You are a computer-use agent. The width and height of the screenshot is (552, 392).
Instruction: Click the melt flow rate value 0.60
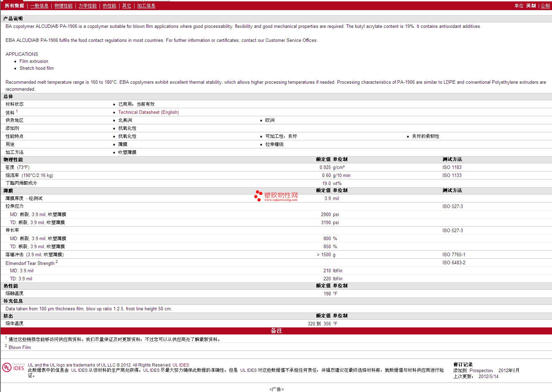pos(326,176)
